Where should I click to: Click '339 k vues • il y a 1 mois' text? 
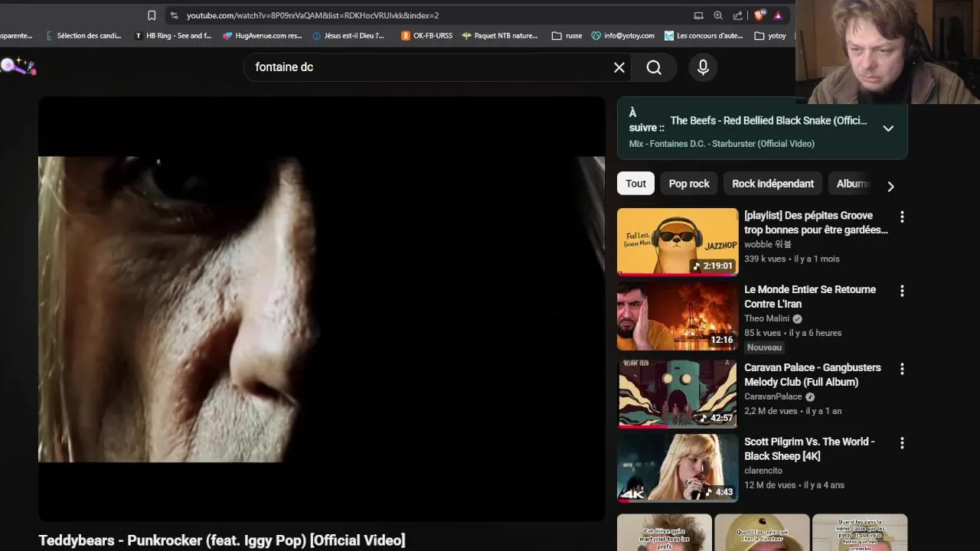pyautogui.click(x=792, y=259)
